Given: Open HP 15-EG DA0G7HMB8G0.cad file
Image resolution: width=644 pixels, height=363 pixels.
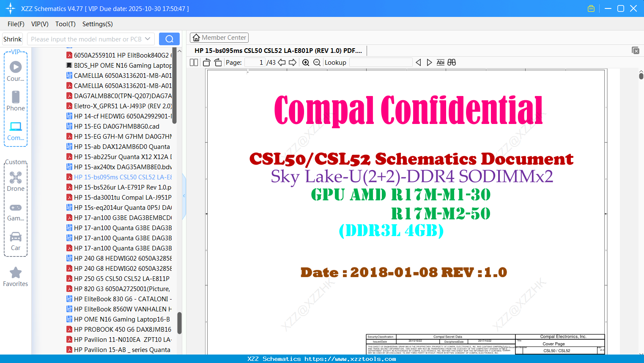Looking at the screenshot, I should 113,126.
